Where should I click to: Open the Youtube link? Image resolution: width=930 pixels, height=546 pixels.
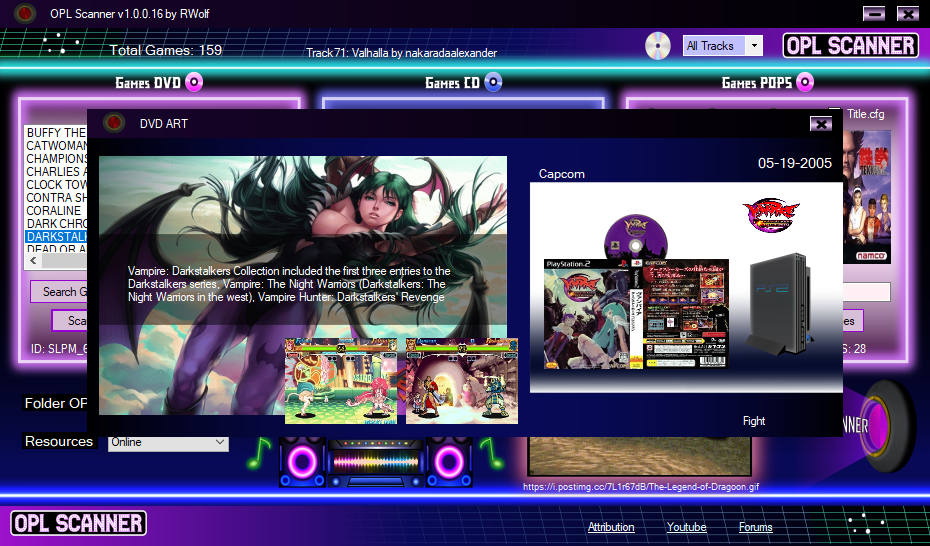(686, 527)
